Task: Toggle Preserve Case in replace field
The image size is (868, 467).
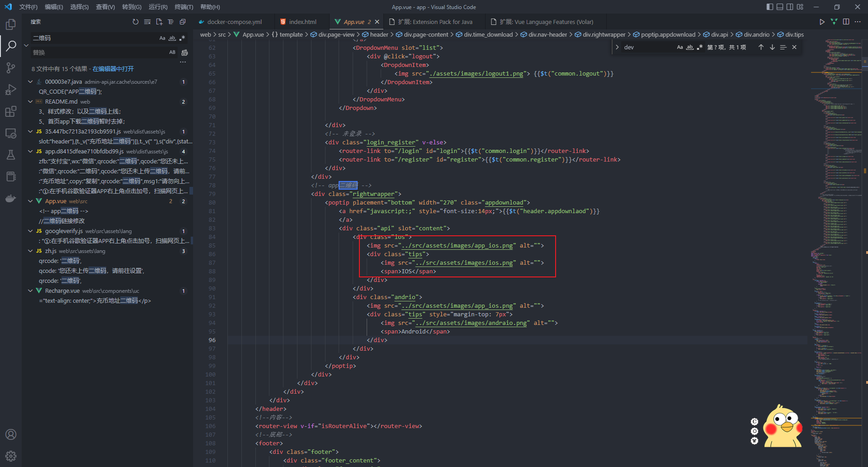Action: (x=172, y=52)
